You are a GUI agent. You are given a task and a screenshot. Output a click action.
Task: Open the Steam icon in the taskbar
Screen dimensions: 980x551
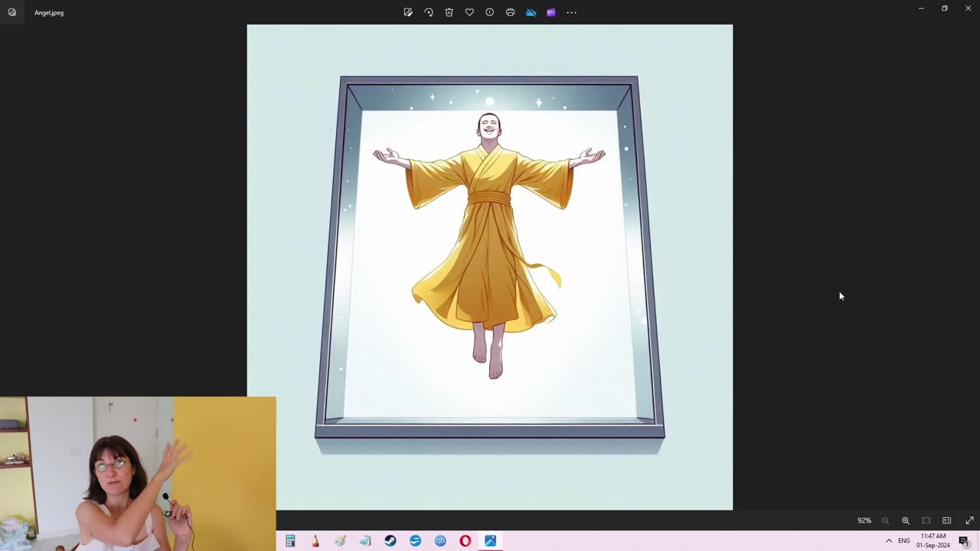[x=390, y=541]
